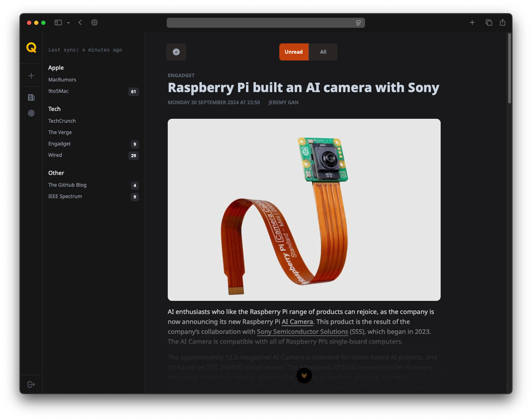Click the unread count badge beside Engadget
Viewport: 532px width, 420px height.
[x=135, y=144]
